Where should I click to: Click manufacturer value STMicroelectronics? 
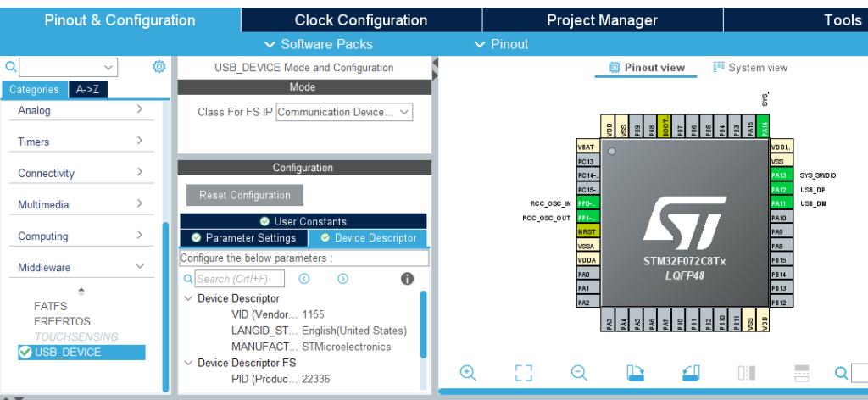[347, 347]
